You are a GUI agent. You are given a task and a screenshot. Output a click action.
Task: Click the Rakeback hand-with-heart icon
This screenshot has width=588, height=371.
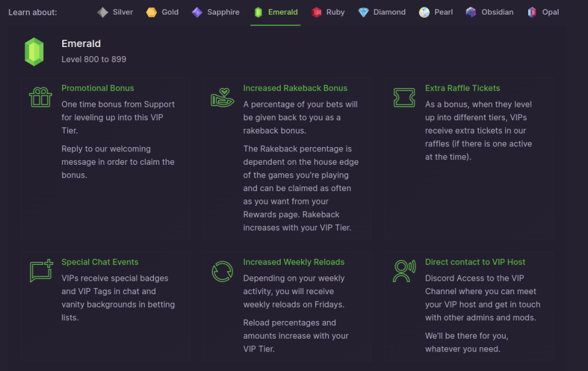222,98
